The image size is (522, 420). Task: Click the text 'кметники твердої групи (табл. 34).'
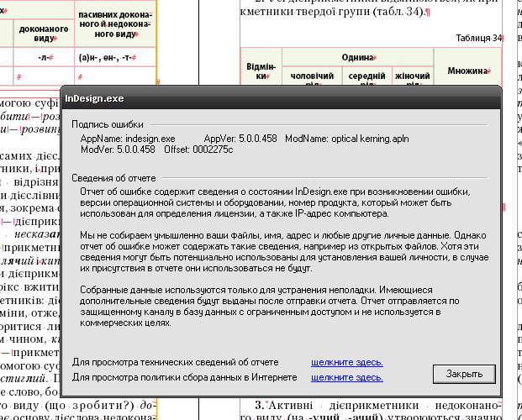(333, 12)
